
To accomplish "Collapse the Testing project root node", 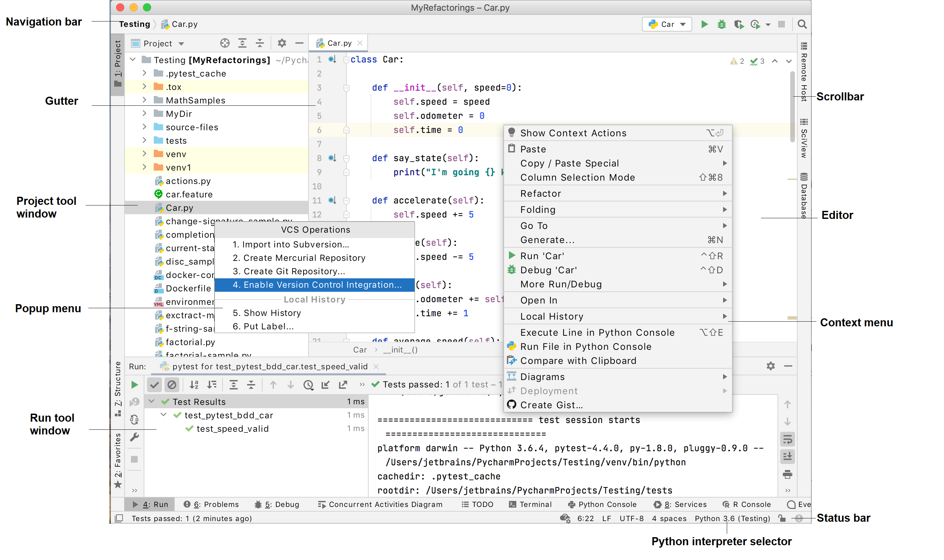I will point(132,60).
